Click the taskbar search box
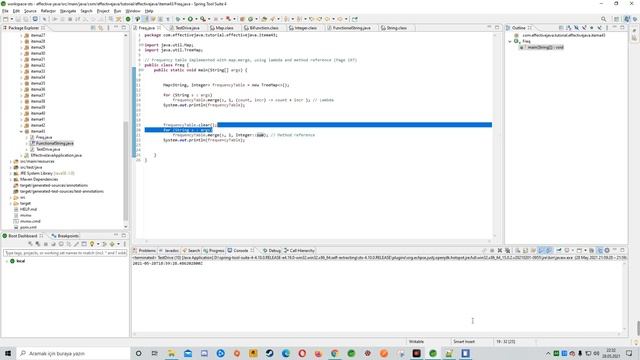 (x=73, y=353)
